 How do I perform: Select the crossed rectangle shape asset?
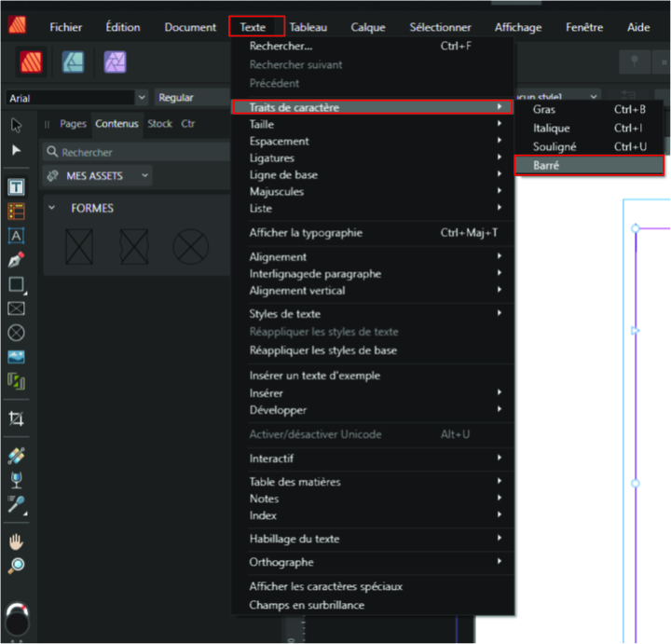pyautogui.click(x=79, y=247)
